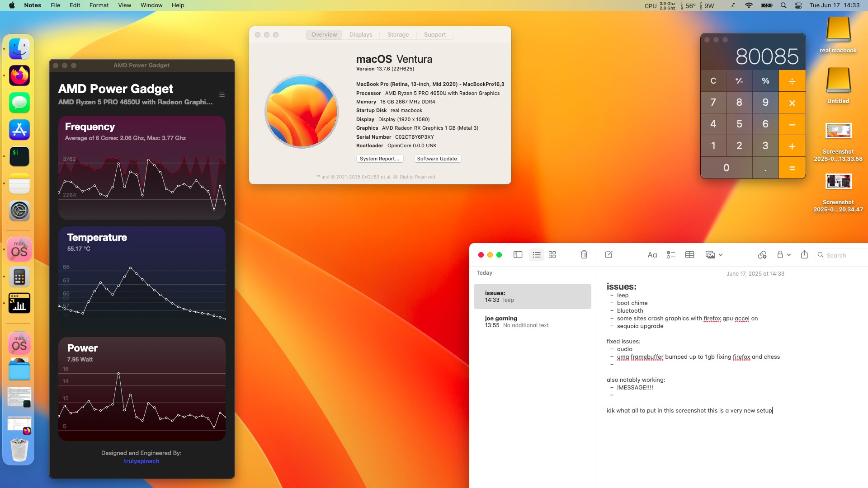Select Screenshot 2025-0...13.33.58 desktop file
Viewport: 868px width, 488px height.
838,141
